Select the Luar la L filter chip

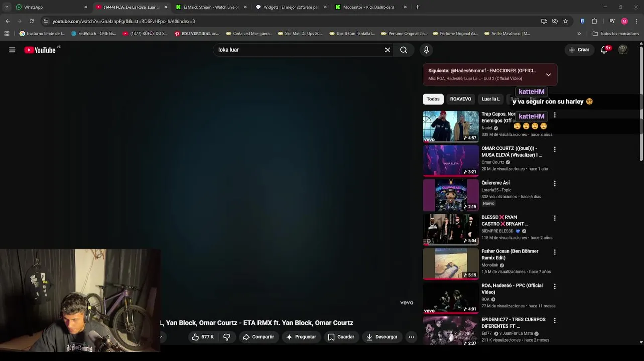click(491, 99)
